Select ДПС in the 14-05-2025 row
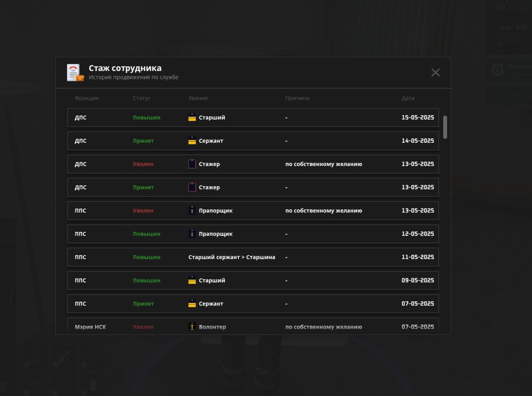 click(x=80, y=141)
